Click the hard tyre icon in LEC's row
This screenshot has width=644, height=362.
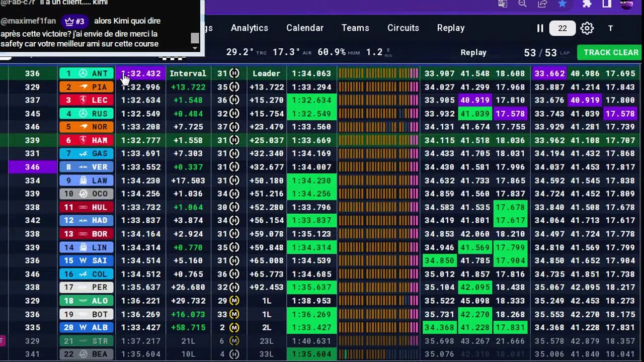[234, 100]
